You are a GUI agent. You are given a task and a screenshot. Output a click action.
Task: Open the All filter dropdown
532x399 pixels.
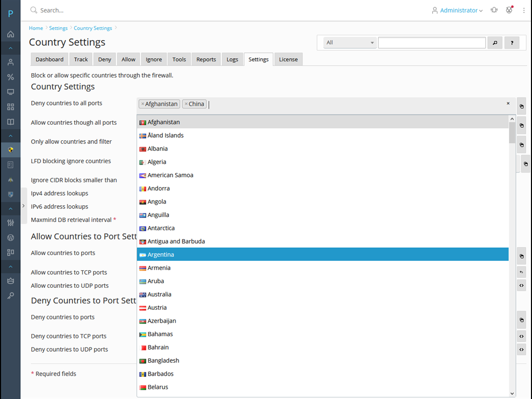click(x=350, y=43)
